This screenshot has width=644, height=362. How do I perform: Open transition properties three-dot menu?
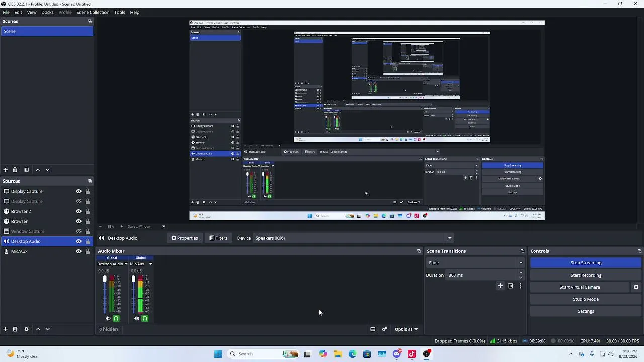pos(520,286)
